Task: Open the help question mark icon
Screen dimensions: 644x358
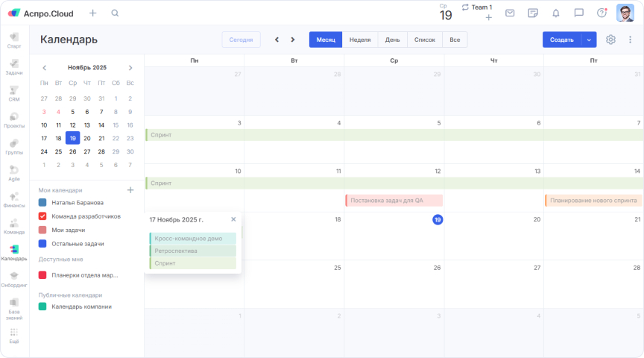Action: point(602,13)
